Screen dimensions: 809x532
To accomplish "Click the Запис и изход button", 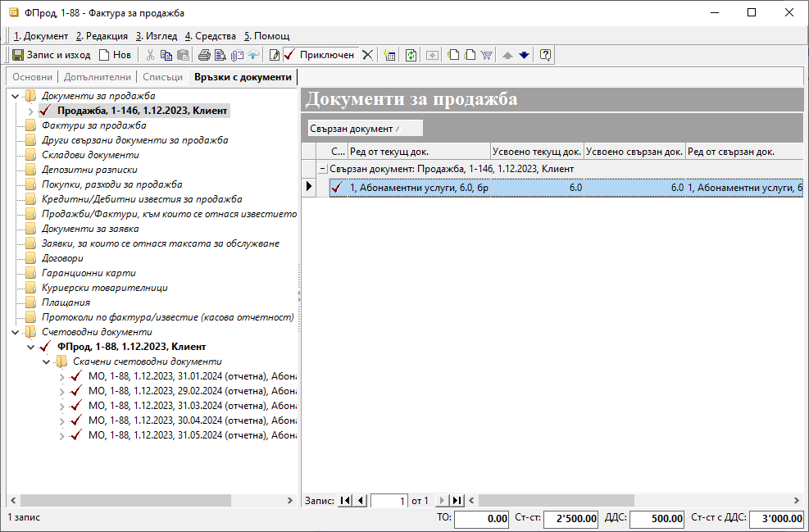I will 51,55.
